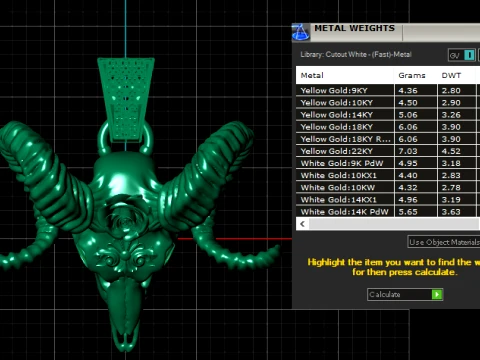
Task: Toggle the GV switch in panel
Action: (x=462, y=55)
